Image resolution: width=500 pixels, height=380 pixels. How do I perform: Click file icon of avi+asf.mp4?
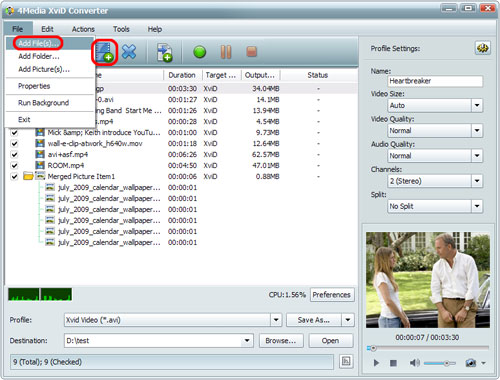tap(40, 154)
